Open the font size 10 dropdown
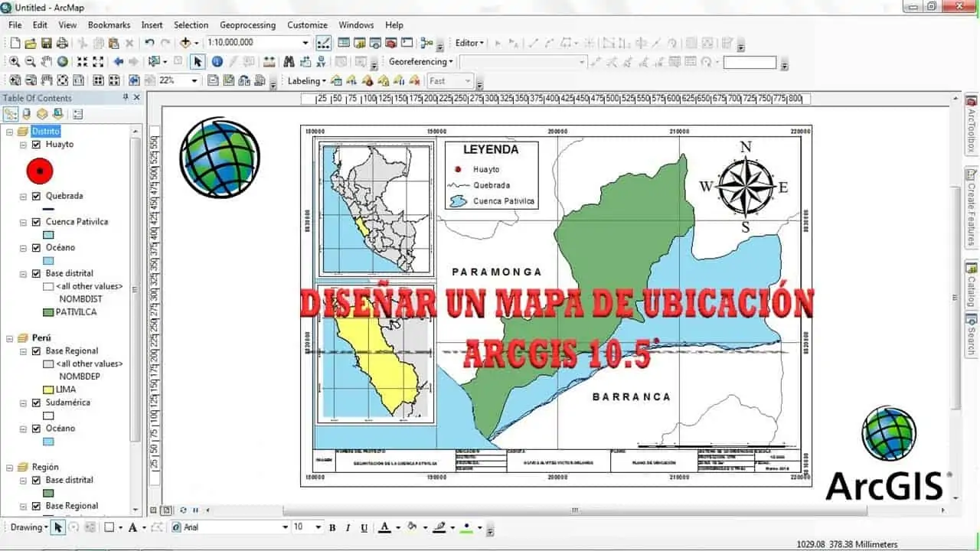The height and width of the screenshot is (551, 980). pos(318,527)
